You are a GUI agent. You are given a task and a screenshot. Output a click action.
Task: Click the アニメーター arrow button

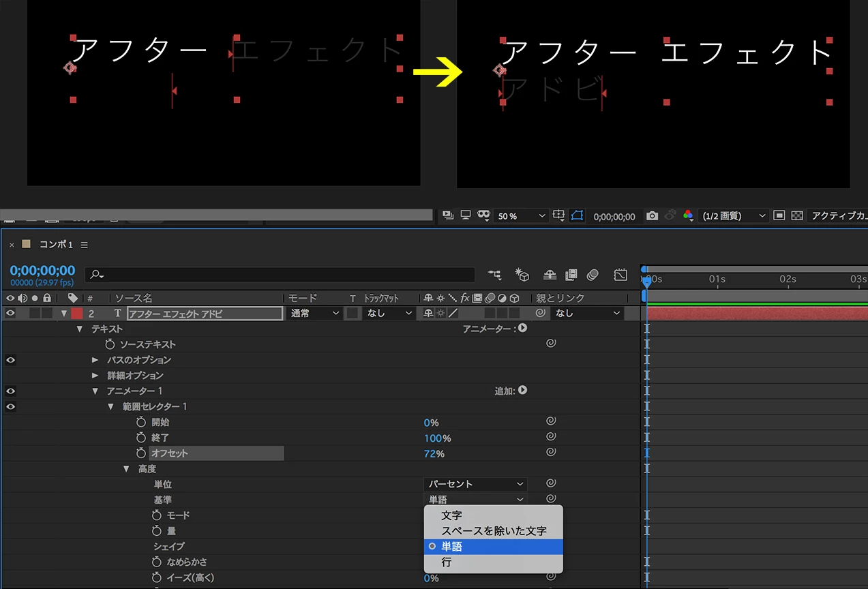522,329
